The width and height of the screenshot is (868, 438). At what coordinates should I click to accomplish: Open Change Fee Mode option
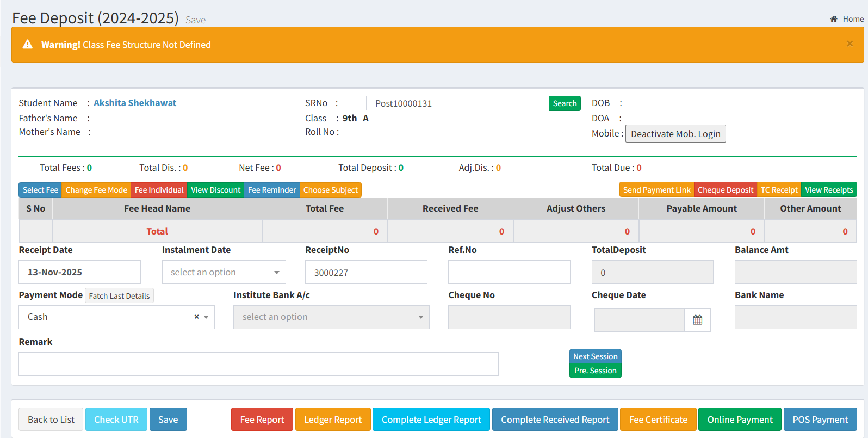tap(96, 190)
